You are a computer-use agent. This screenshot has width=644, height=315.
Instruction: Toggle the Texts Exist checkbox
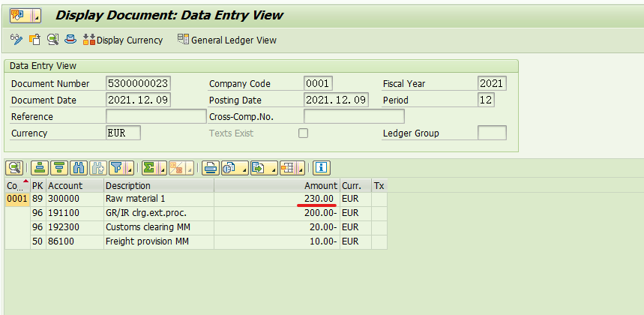(303, 133)
